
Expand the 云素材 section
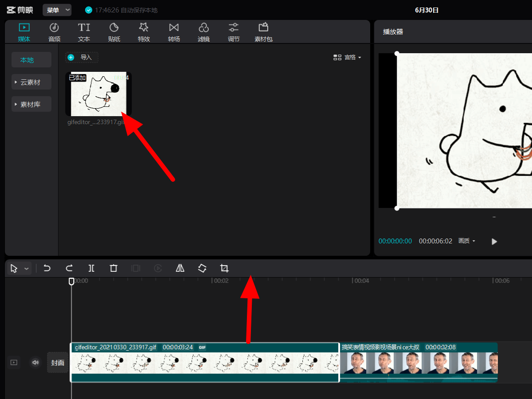[31, 82]
